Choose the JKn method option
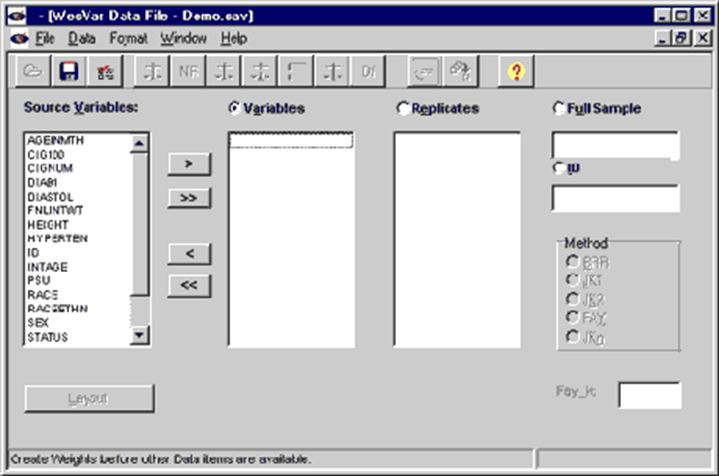Viewport: 719px width, 476px height. (572, 336)
